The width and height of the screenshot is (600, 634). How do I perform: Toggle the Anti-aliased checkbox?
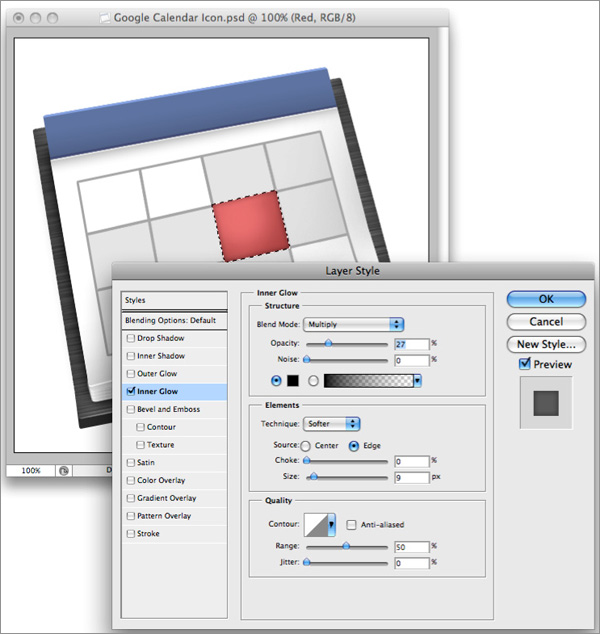351,525
